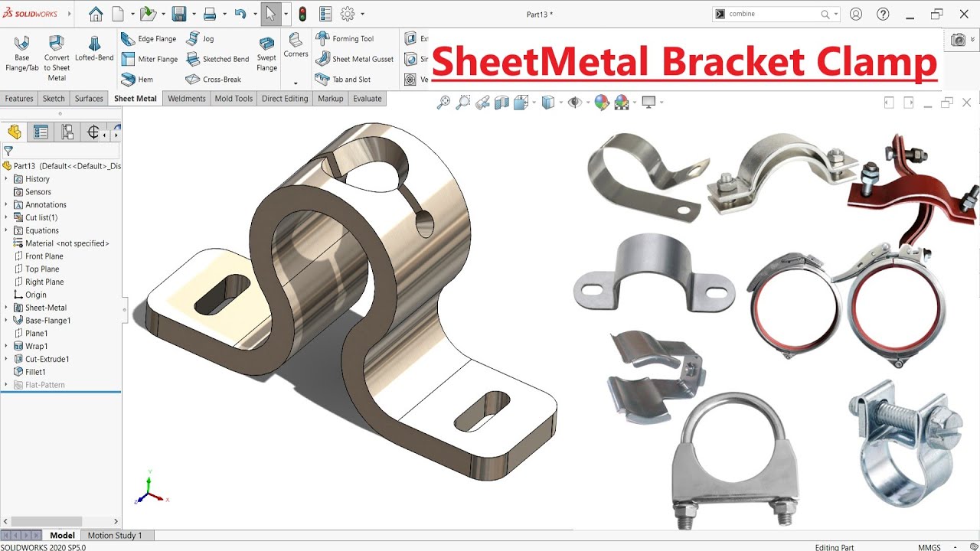
Task: Choose the Miter Flange tool
Action: coord(149,59)
